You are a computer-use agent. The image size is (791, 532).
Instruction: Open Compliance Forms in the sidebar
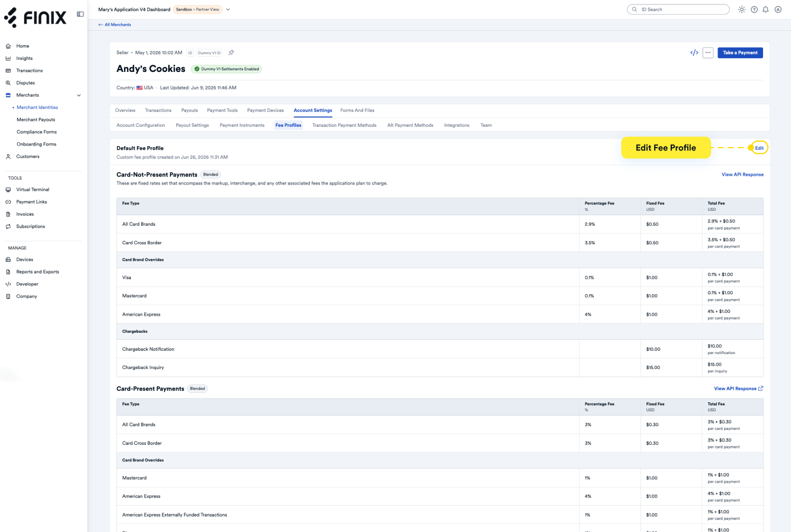point(37,132)
